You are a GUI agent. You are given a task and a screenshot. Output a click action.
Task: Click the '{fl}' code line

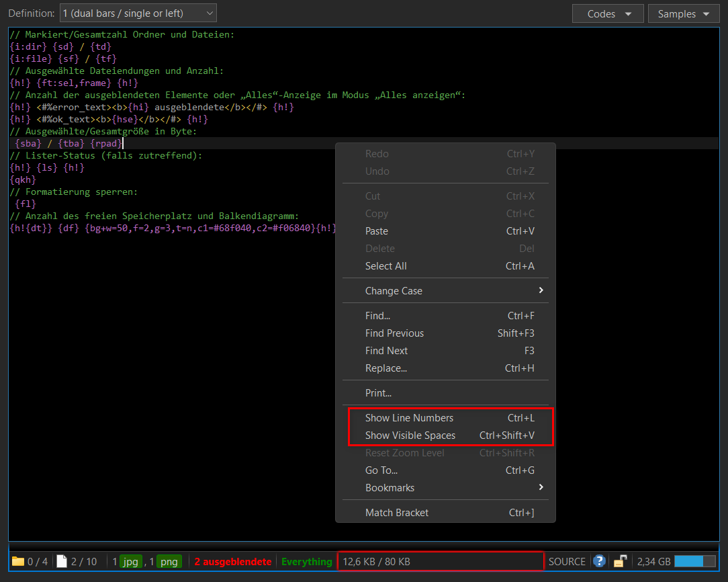coord(26,204)
